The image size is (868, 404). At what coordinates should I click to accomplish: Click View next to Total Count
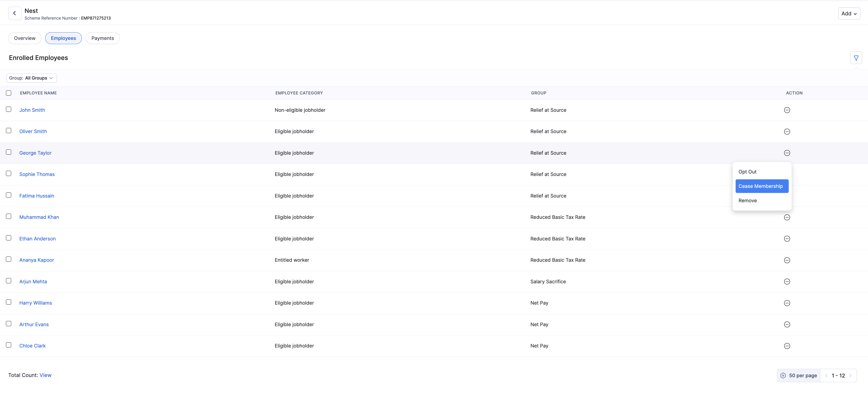(x=45, y=375)
